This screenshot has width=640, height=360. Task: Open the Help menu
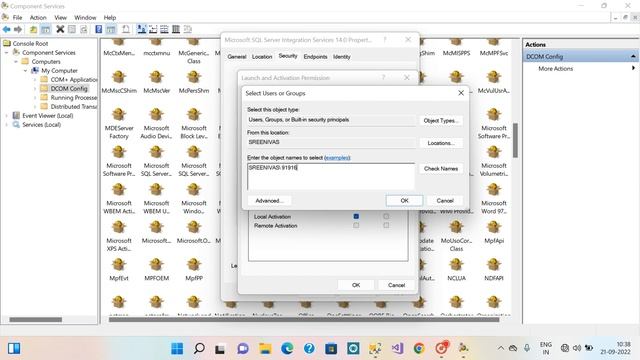pyautogui.click(x=110, y=18)
